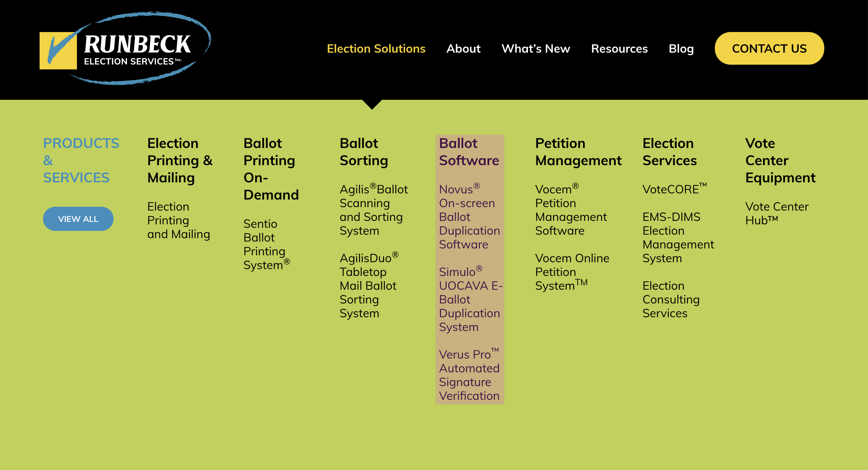
Task: Select Novus On-screen Ballot Duplication Software
Action: tap(469, 216)
